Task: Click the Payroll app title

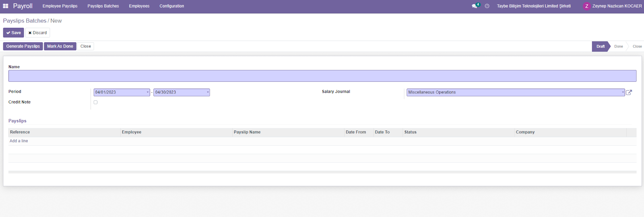Action: (x=23, y=6)
